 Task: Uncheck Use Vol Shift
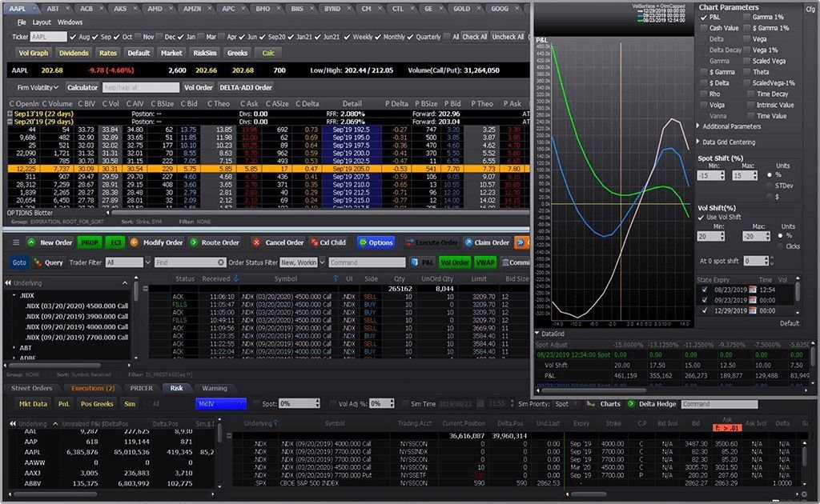click(x=701, y=217)
